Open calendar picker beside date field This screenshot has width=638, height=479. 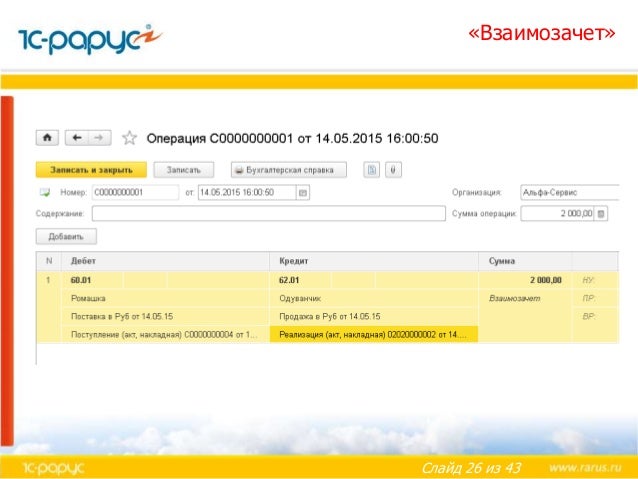[303, 192]
